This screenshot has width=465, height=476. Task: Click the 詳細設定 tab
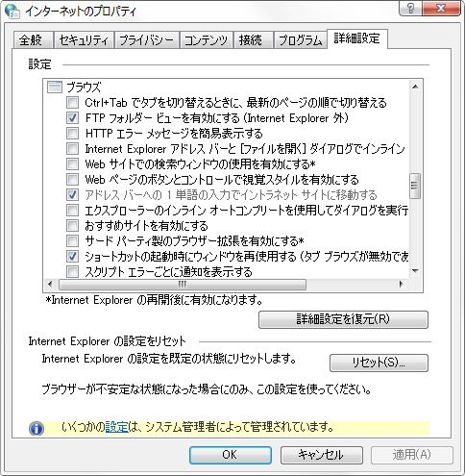coord(356,38)
